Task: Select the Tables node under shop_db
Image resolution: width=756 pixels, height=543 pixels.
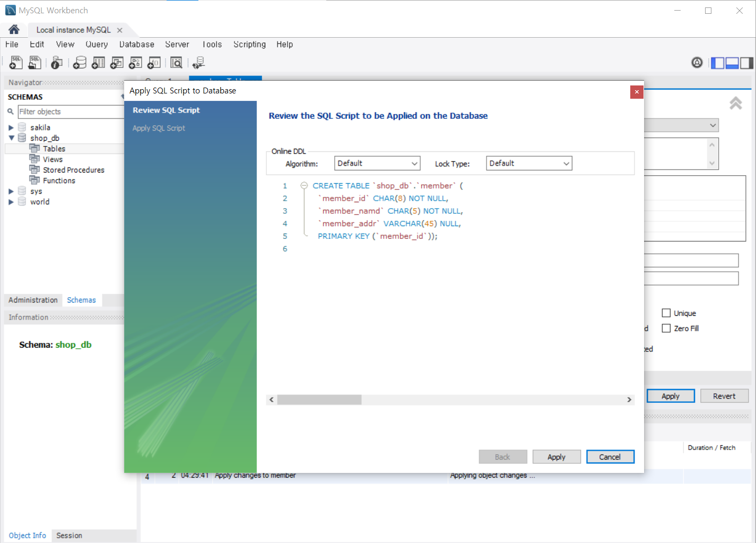Action: pyautogui.click(x=54, y=149)
